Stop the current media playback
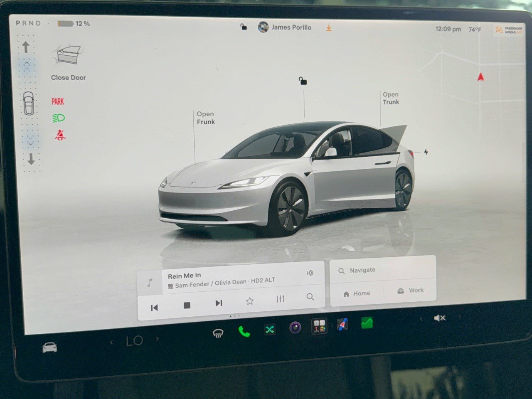The image size is (532, 399). click(187, 305)
